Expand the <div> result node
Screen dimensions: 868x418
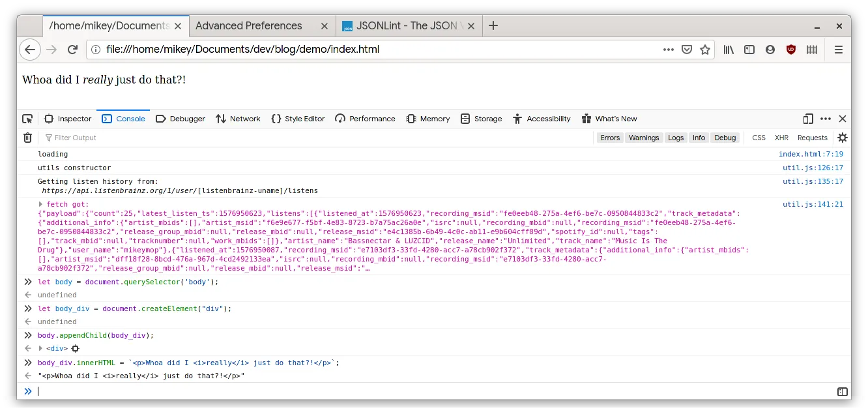(x=41, y=349)
